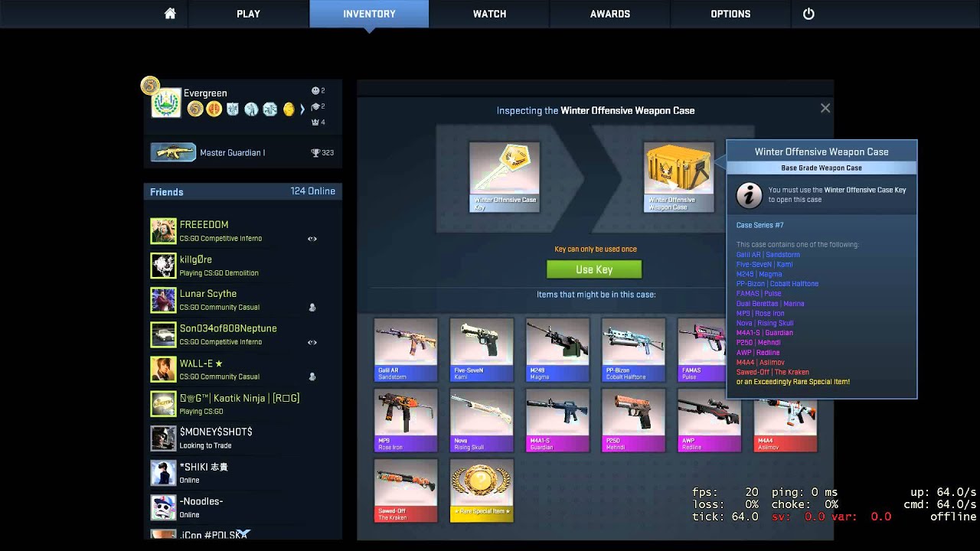The image size is (980, 551).
Task: Open friend killg0re's avatar
Action: pyautogui.click(x=164, y=266)
